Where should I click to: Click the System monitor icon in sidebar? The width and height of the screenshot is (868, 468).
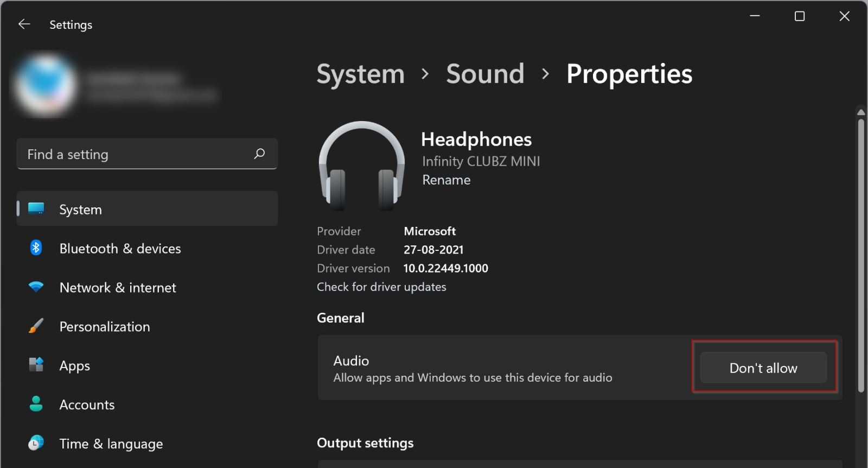[36, 208]
